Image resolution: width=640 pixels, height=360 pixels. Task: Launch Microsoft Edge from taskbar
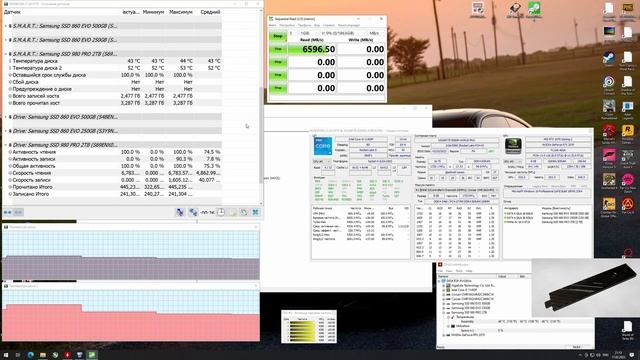(31, 355)
